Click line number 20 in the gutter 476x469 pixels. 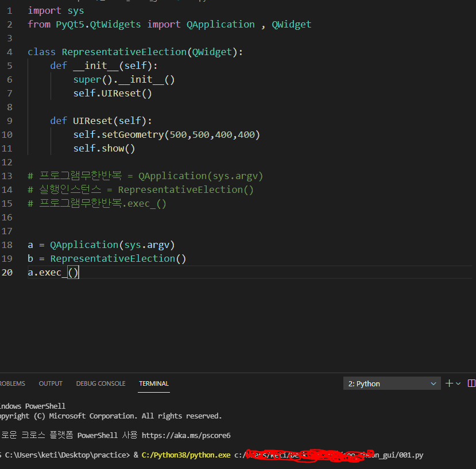(x=7, y=273)
